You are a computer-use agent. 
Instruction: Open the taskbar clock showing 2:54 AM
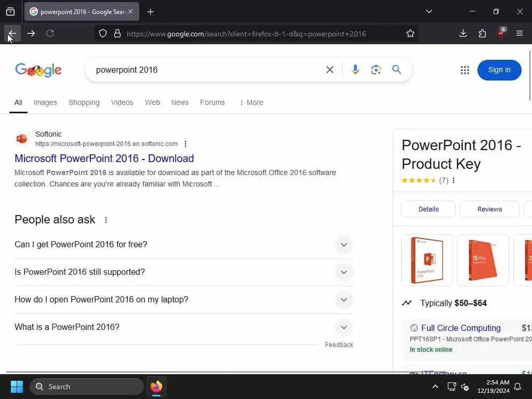[x=493, y=387]
